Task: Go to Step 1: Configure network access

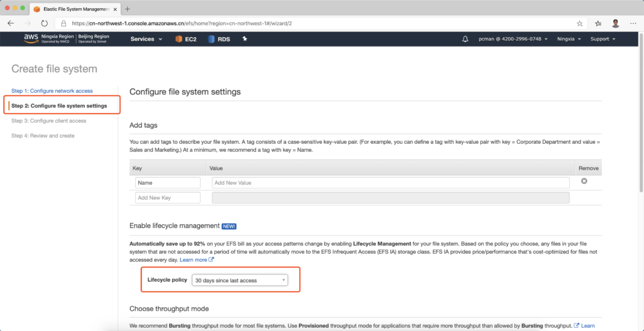Action: pyautogui.click(x=52, y=91)
